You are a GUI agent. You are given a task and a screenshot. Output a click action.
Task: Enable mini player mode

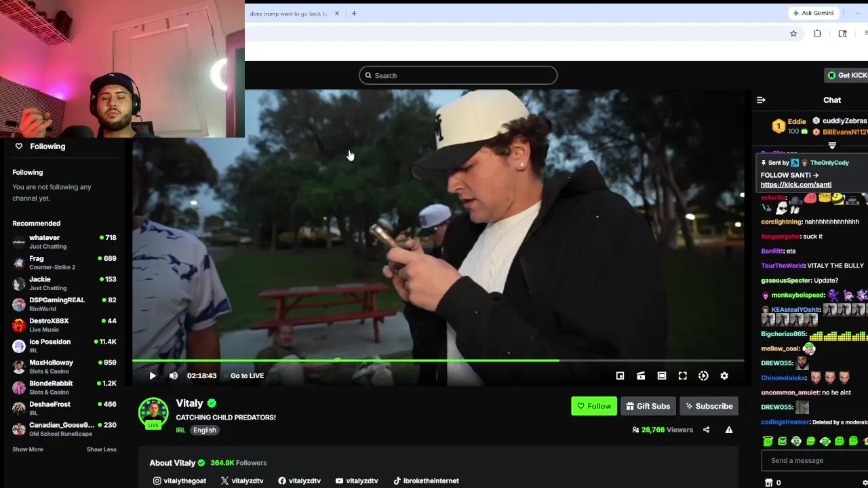(620, 375)
